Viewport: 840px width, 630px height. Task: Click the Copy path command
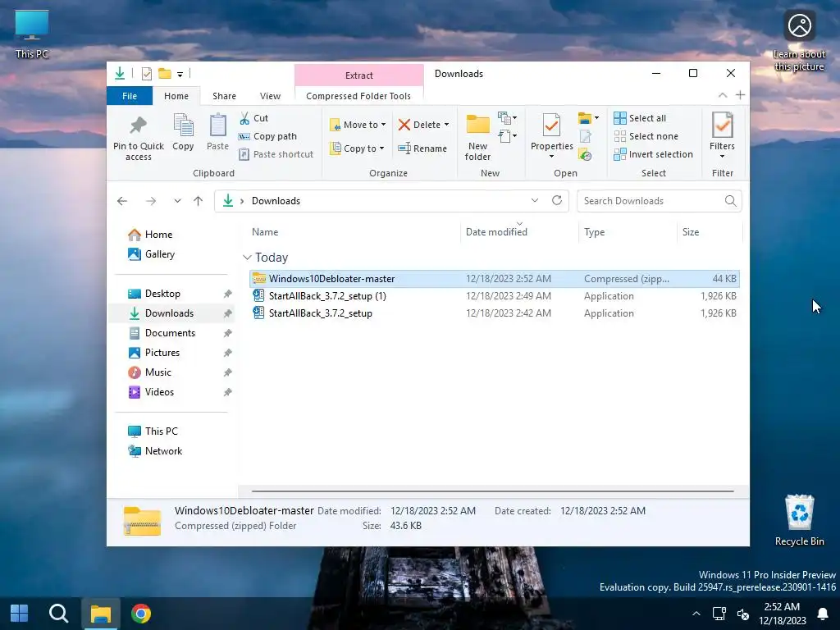(x=267, y=136)
